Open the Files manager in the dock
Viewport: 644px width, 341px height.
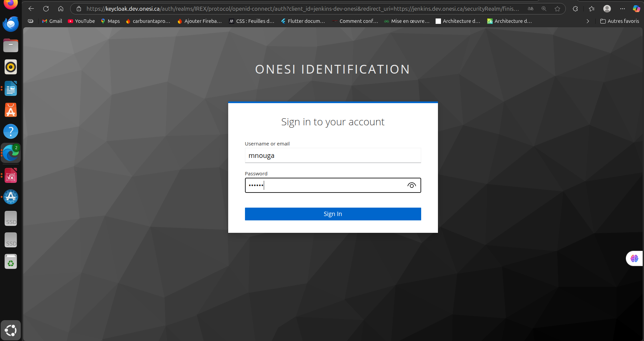(x=11, y=45)
